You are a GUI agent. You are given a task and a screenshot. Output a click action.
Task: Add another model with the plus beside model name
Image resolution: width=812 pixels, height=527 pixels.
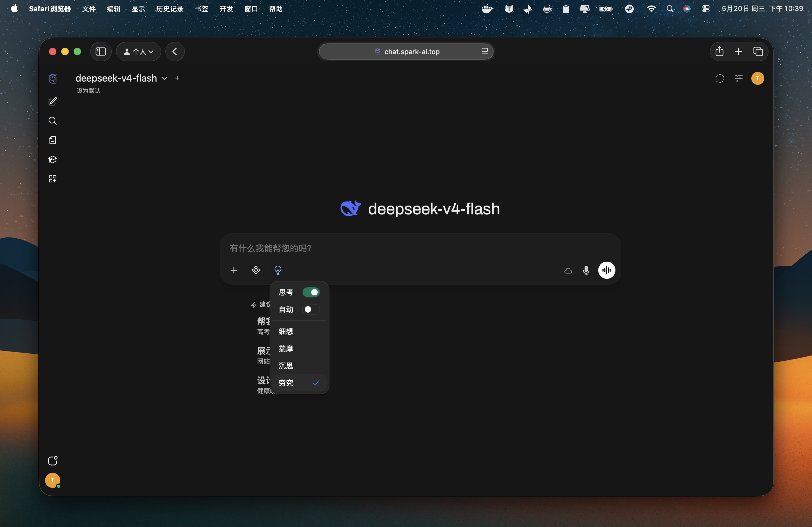tap(177, 78)
